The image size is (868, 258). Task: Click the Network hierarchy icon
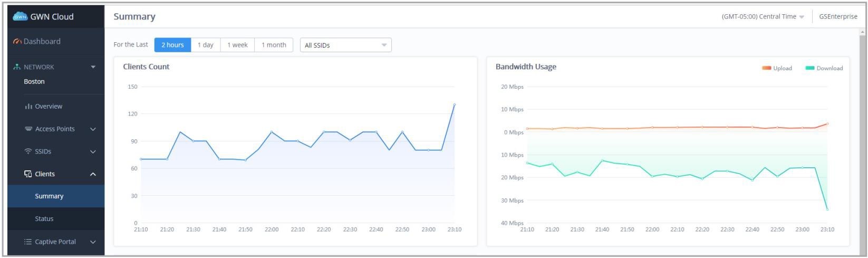[17, 67]
